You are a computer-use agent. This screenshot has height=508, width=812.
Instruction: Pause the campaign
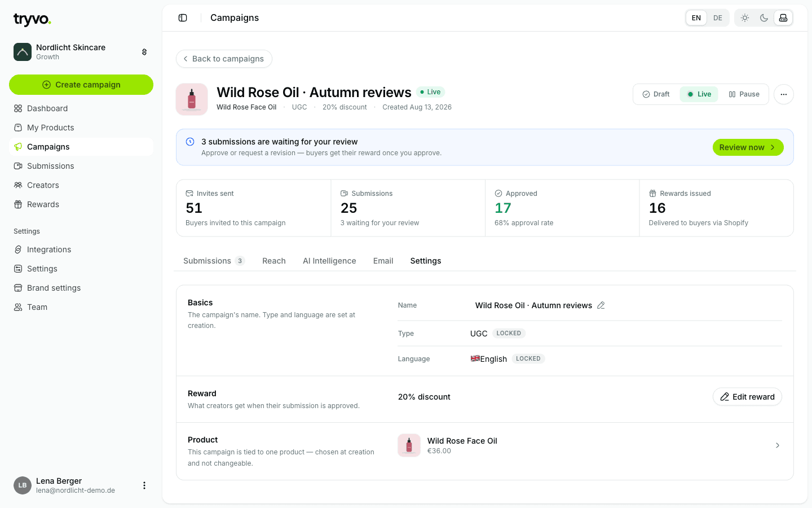coord(744,94)
